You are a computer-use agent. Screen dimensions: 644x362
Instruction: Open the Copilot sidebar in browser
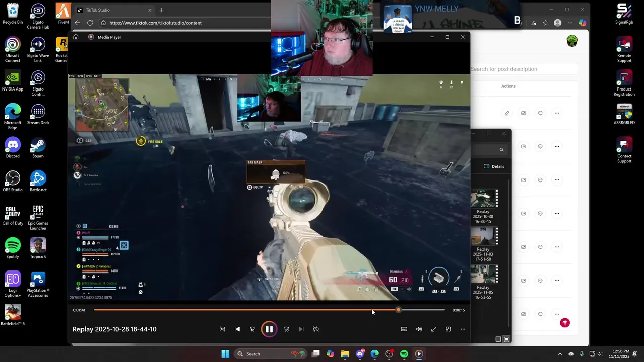coord(582,23)
